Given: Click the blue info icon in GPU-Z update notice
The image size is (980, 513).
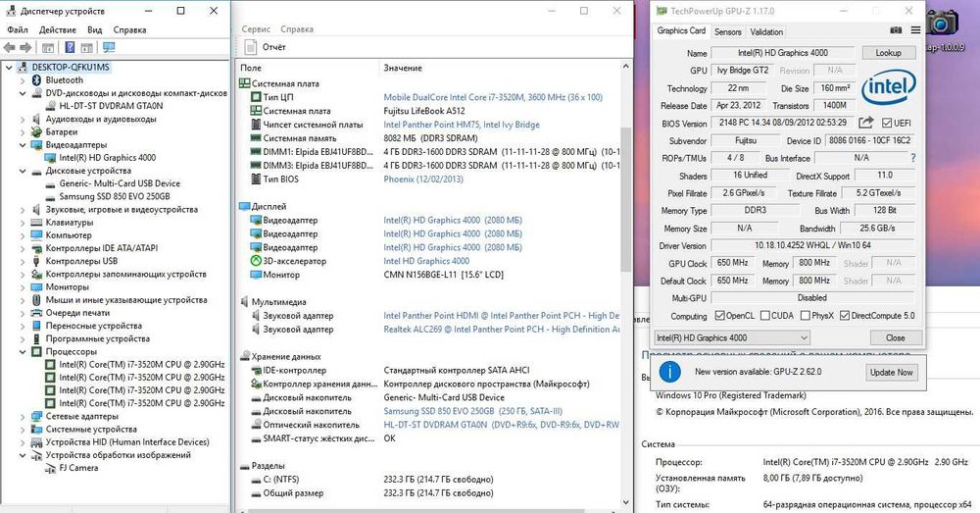Looking at the screenshot, I should coord(669,372).
